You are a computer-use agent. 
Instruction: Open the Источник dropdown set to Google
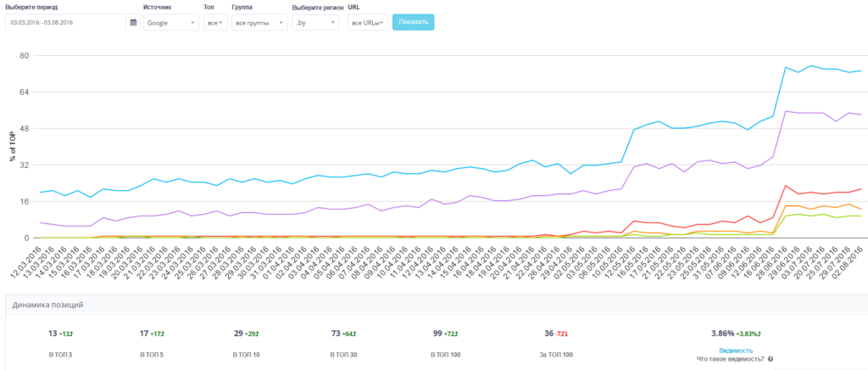click(x=171, y=23)
